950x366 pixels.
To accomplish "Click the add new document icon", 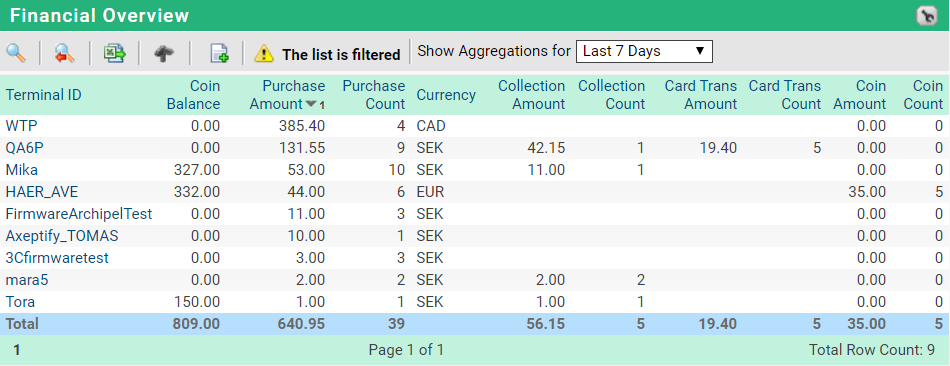I will click(x=219, y=53).
